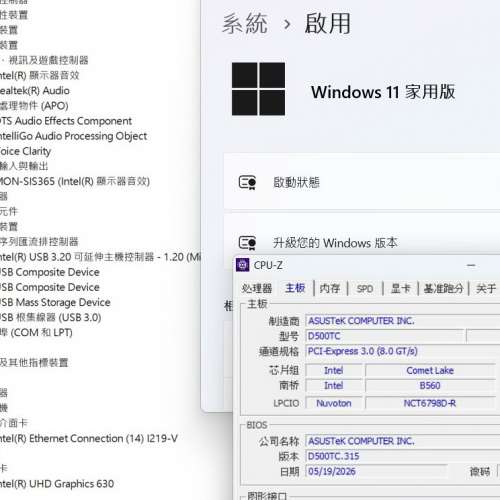Go back to 系統 breadcrumb in Settings
This screenshot has width=500, height=500.
coord(245,24)
